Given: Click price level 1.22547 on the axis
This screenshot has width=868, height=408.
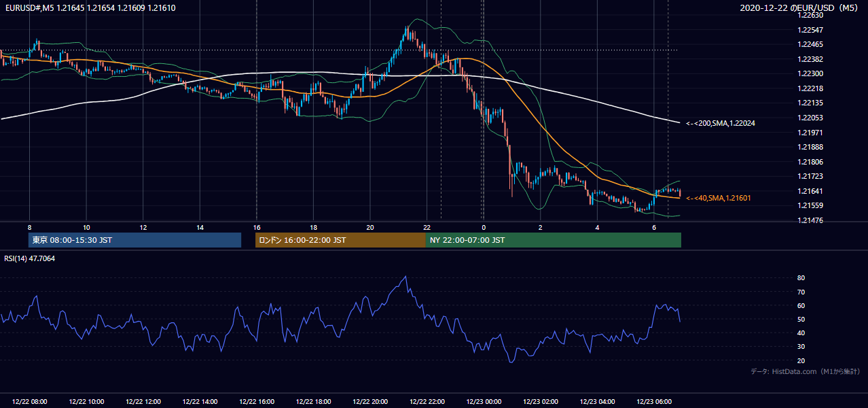Looking at the screenshot, I should pyautogui.click(x=812, y=30).
